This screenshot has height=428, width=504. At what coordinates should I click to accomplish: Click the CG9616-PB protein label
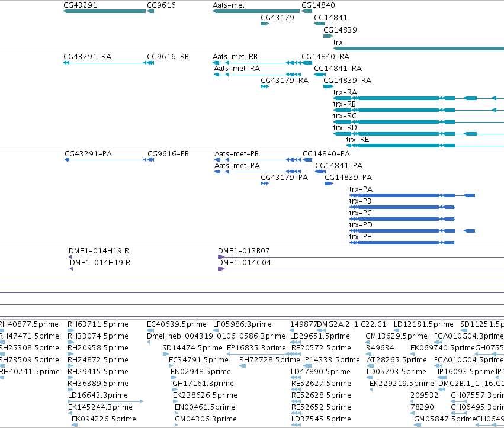[168, 155]
